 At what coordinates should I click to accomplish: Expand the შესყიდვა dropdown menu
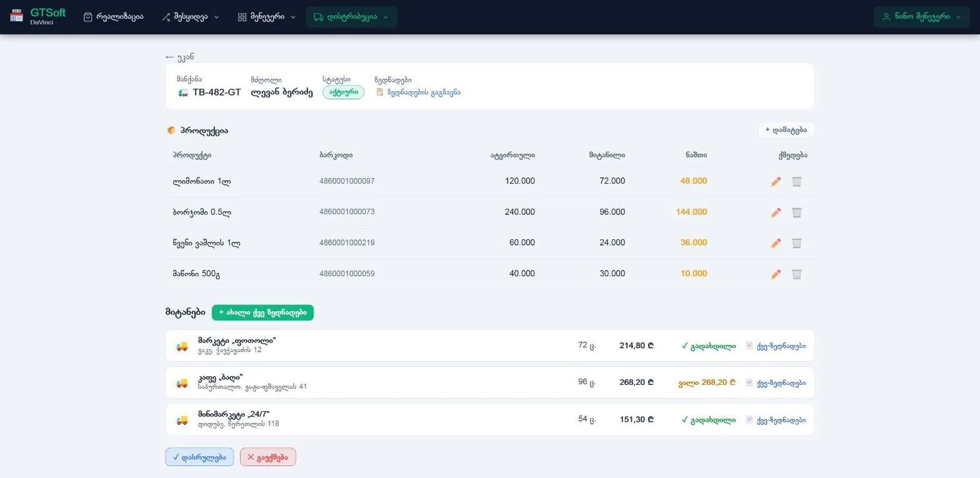point(190,17)
